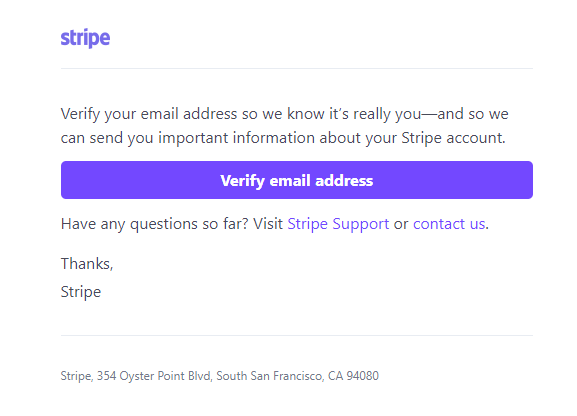The image size is (577, 416).
Task: Click the word Verify on the purple button
Action: (x=243, y=181)
